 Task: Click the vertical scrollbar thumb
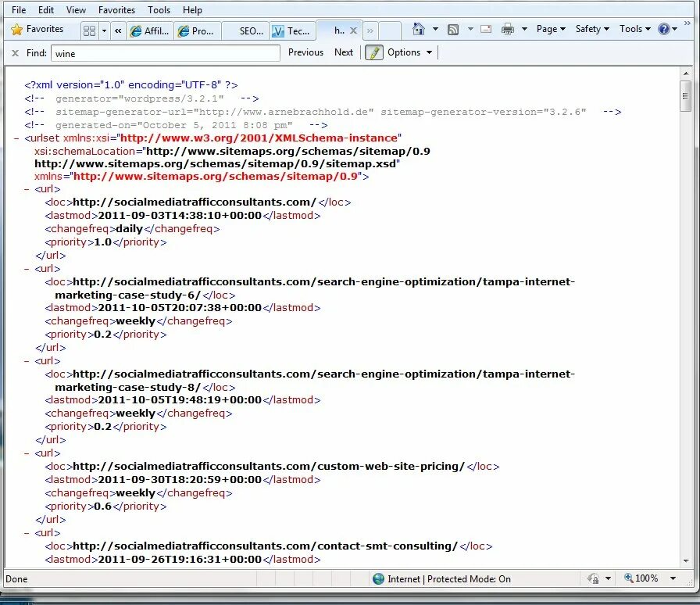point(686,95)
